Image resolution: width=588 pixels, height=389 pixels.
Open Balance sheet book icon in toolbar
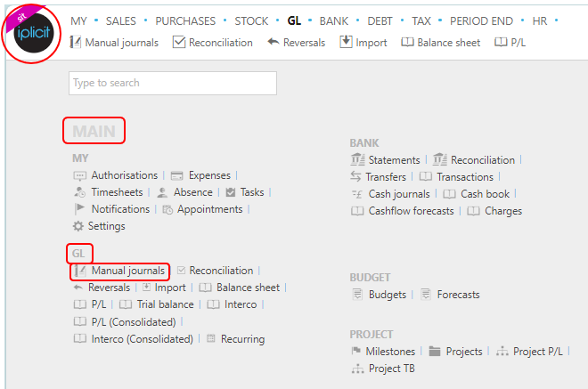[x=407, y=42]
